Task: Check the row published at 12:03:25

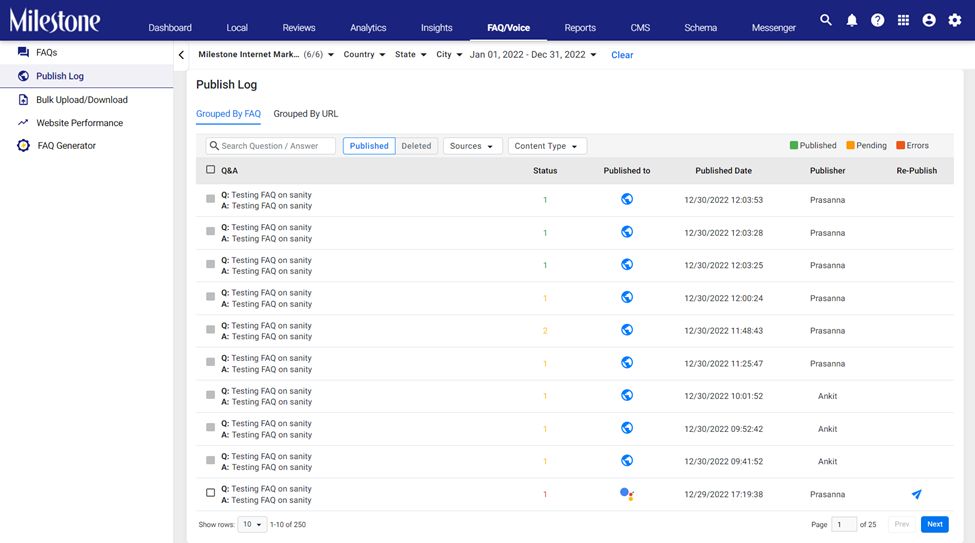Action: [x=210, y=264]
